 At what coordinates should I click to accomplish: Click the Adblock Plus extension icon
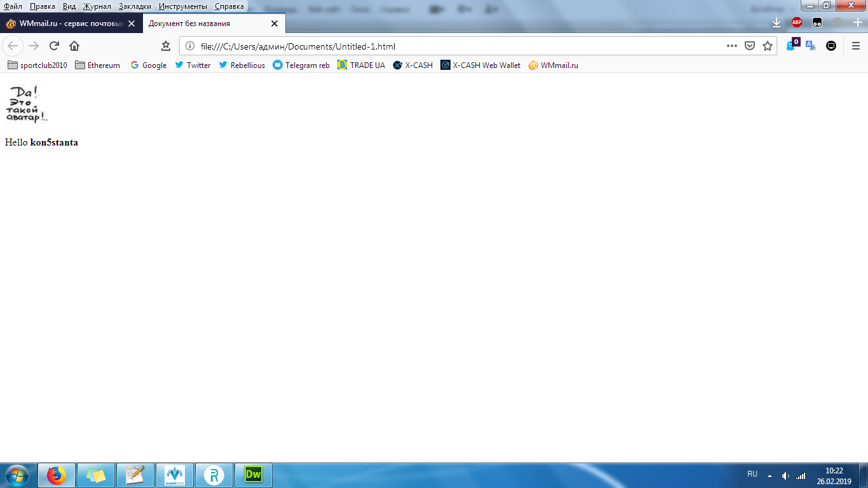(796, 23)
